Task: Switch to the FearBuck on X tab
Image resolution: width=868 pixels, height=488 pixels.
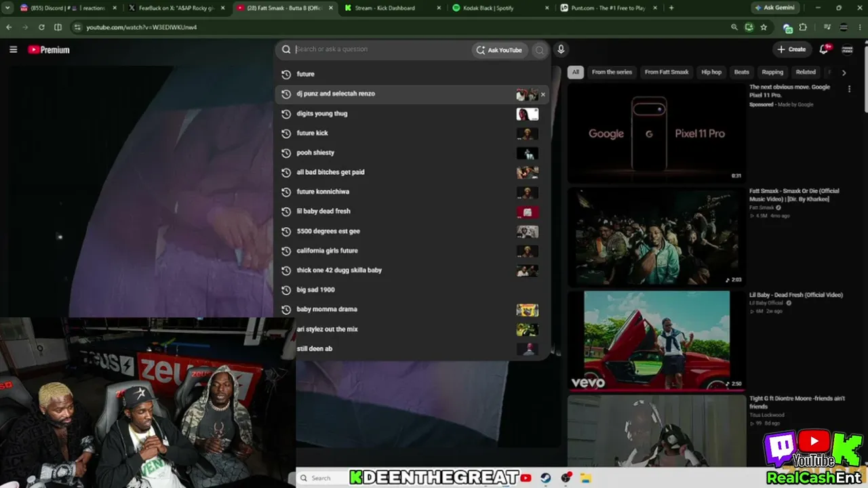Action: point(176,8)
